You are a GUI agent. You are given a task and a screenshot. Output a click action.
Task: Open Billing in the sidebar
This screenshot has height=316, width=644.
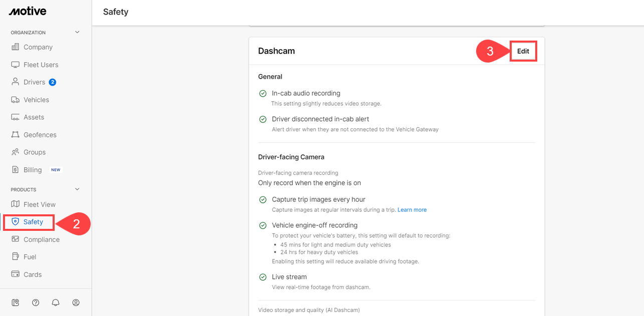click(x=33, y=170)
